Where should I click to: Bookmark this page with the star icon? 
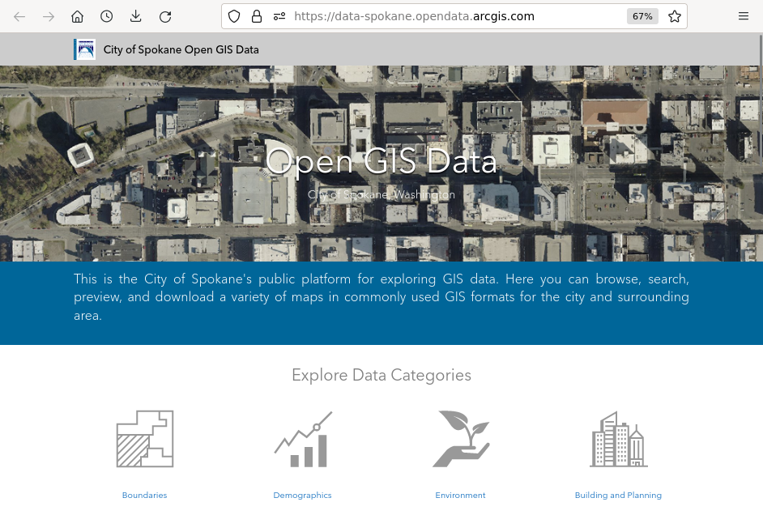[675, 16]
